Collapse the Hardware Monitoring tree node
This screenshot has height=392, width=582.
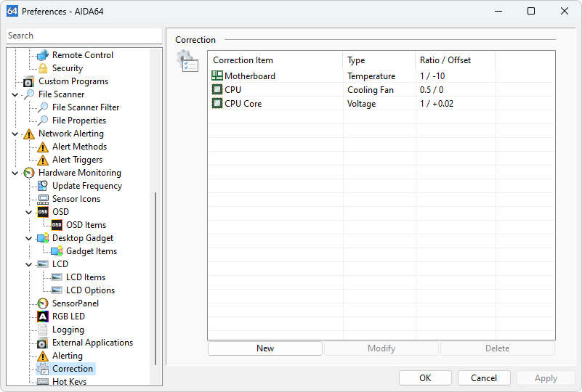(15, 173)
